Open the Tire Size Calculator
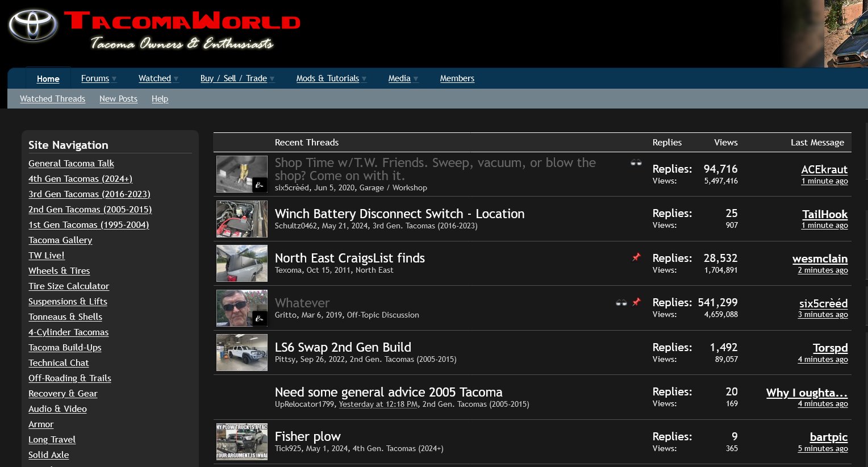Image resolution: width=868 pixels, height=467 pixels. tap(69, 286)
